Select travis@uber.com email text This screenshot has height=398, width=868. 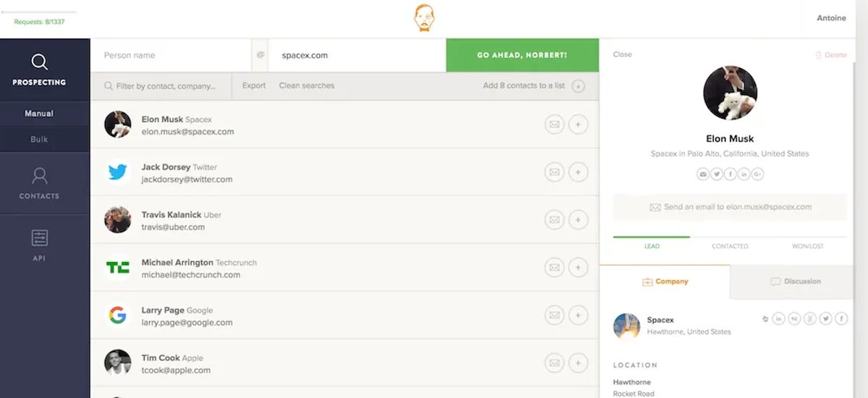[x=173, y=227]
